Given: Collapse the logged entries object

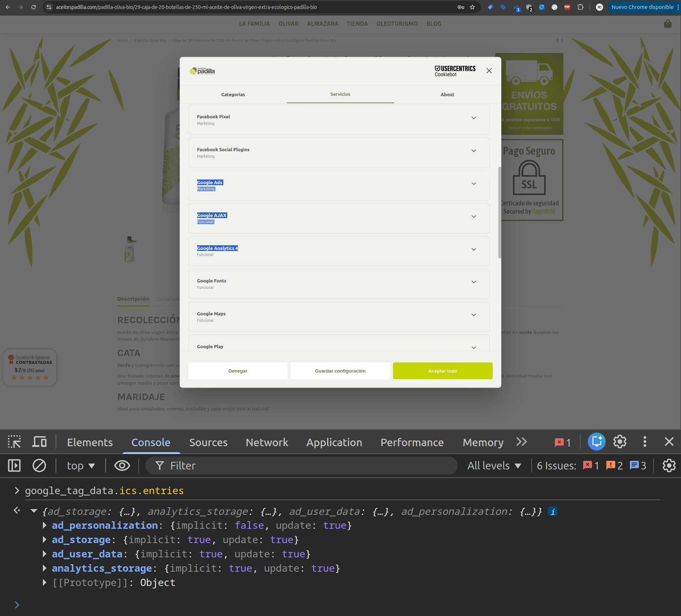Looking at the screenshot, I should click(x=34, y=511).
